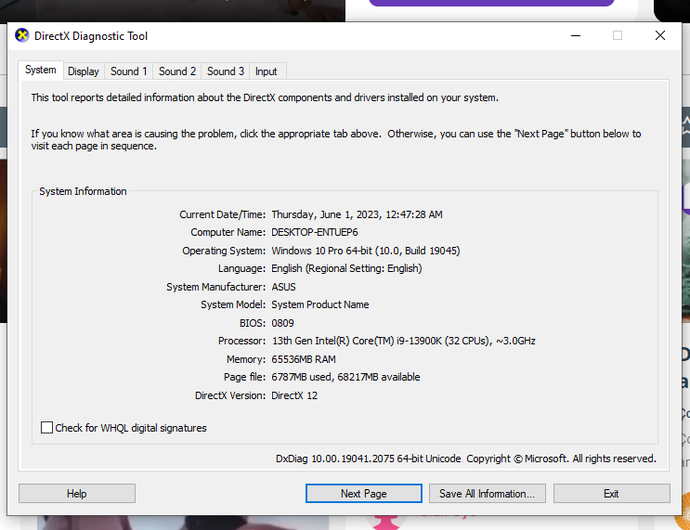This screenshot has width=690, height=530.
Task: Click Save All Information button
Action: [487, 493]
